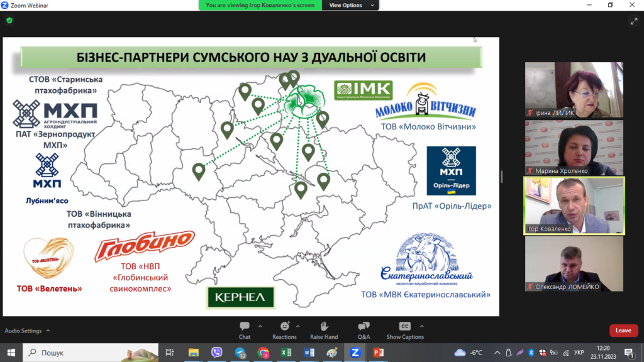This screenshot has width=644, height=362.
Task: Expand the Audio Settings arrow
Action: pos(48,331)
